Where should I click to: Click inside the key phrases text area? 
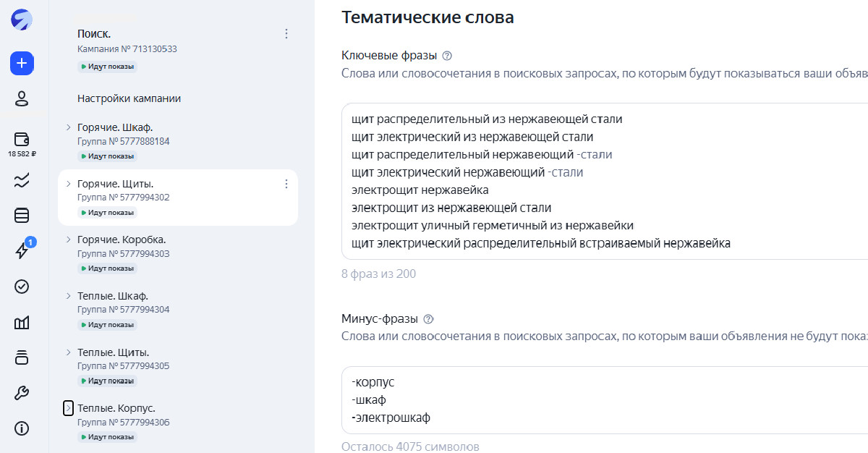(x=605, y=181)
